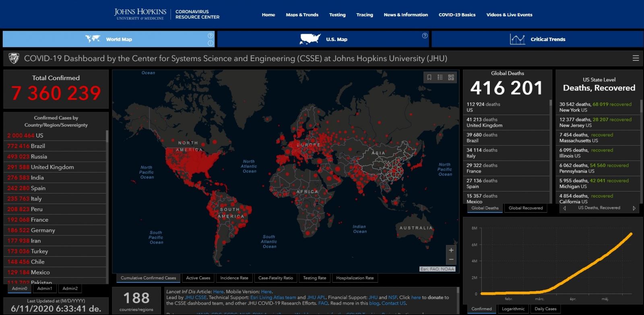The image size is (644, 315).
Task: Select United Kingdom in confirmed cases list
Action: (56, 167)
